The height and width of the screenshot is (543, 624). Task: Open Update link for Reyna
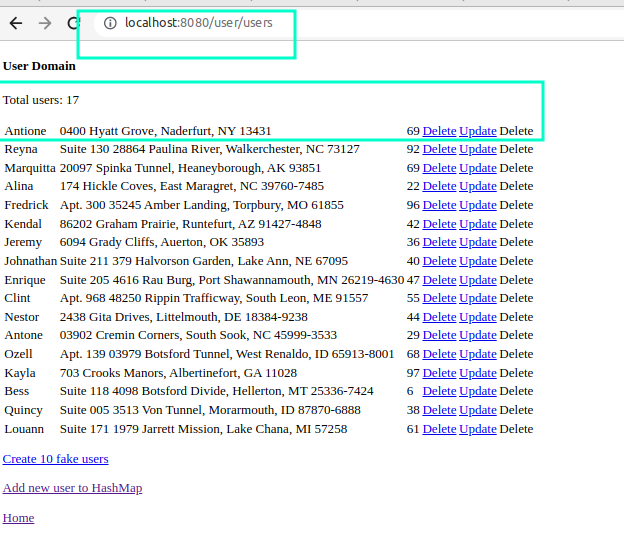pos(478,149)
